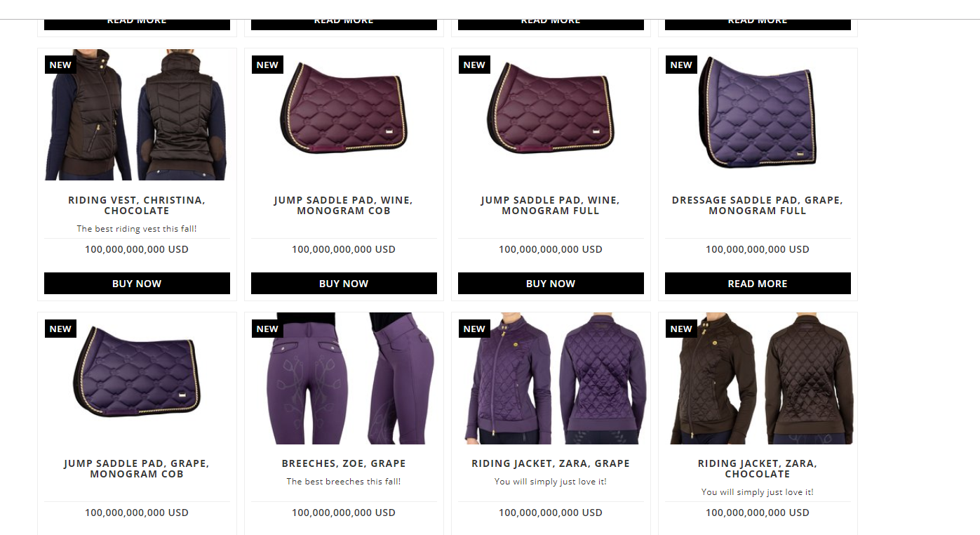The height and width of the screenshot is (535, 980).
Task: Open the Wine Monogram Cob saddle pad image
Action: pyautogui.click(x=344, y=114)
